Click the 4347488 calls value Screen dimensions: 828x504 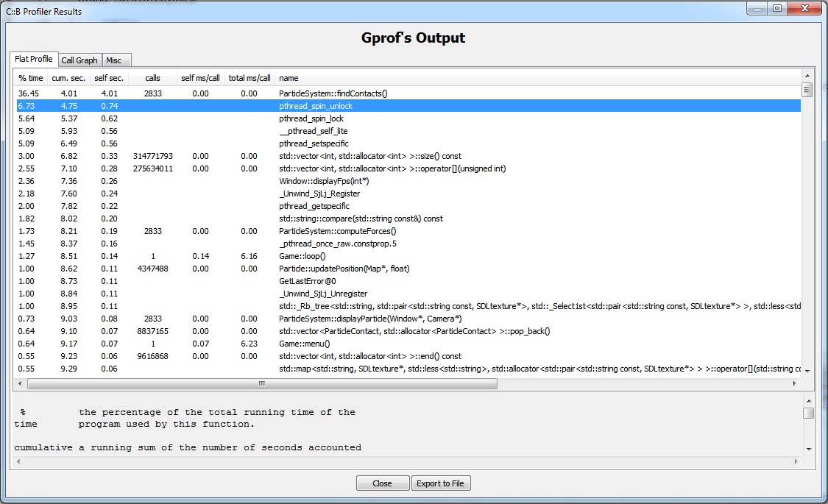[x=152, y=269]
